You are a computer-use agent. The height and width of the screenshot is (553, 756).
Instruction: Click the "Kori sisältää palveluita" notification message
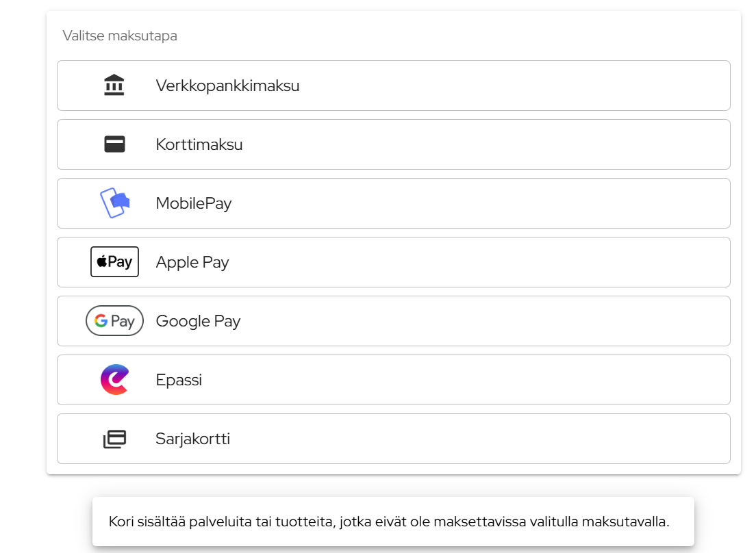point(388,522)
